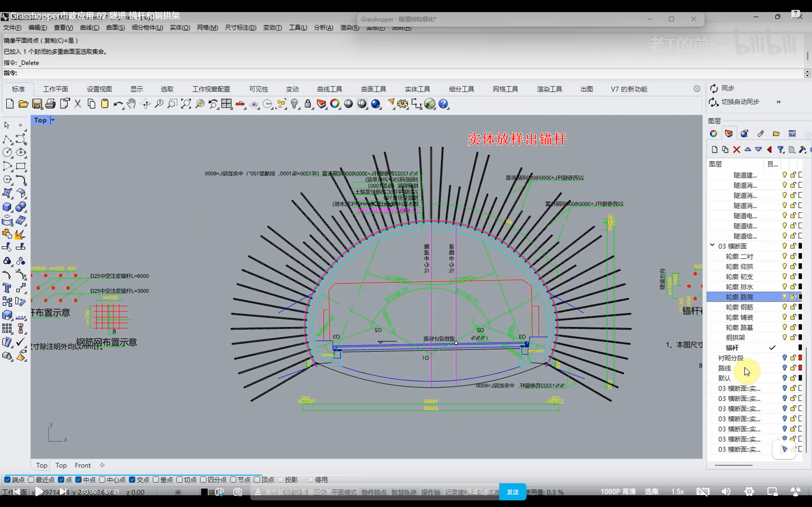Open the Top viewport title dropdown arrow
The width and height of the screenshot is (812, 507).
[52, 120]
